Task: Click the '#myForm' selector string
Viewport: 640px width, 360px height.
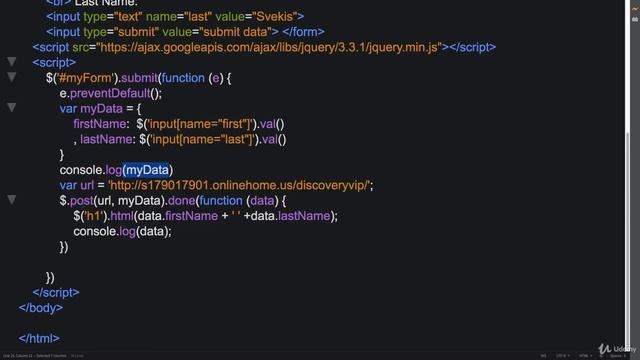Action: 85,78
